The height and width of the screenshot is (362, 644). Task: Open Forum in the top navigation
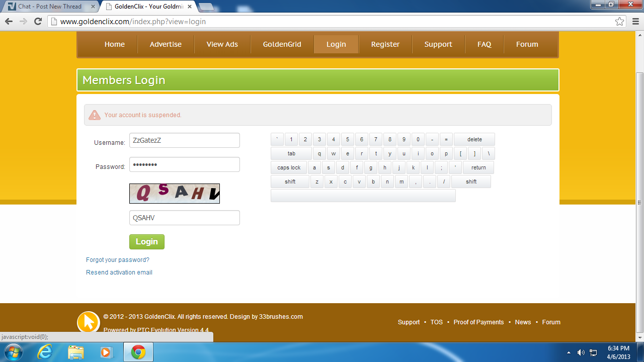click(527, 44)
